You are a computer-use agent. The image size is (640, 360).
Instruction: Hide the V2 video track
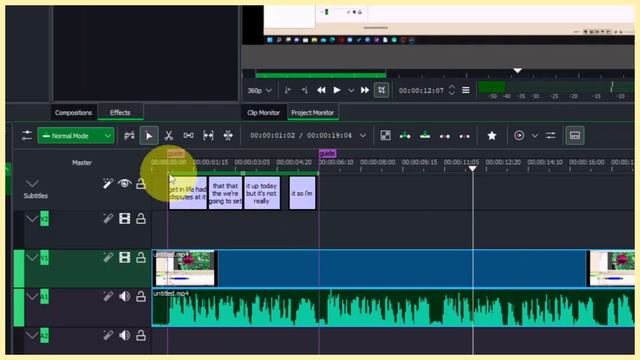pos(124,219)
